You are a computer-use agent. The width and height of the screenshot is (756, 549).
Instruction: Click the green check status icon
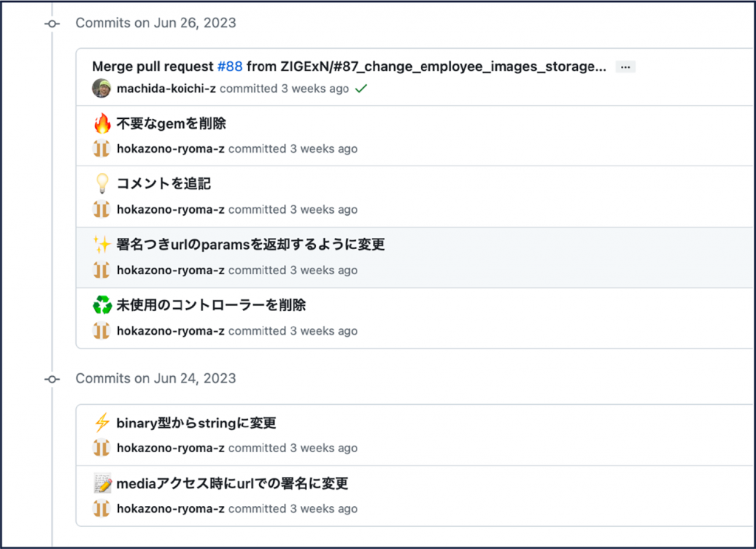pos(361,89)
